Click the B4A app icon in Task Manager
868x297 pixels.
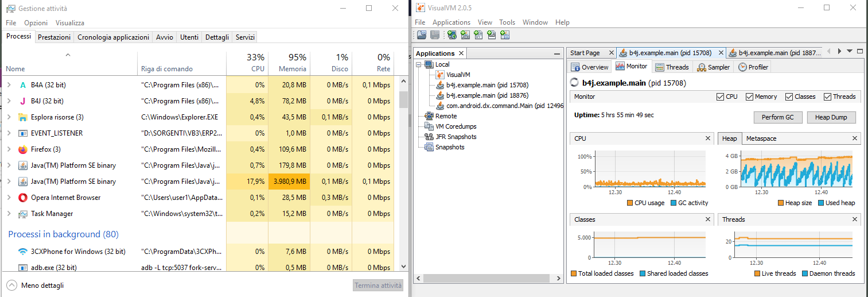pos(23,85)
